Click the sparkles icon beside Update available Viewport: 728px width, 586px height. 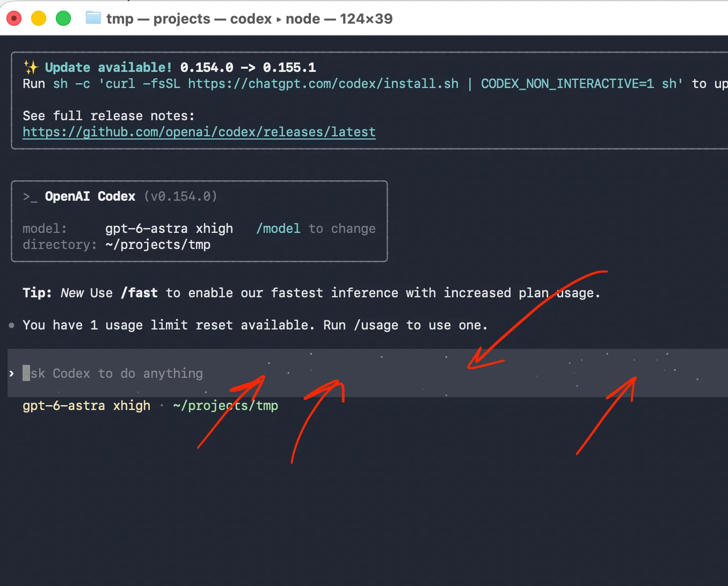31,68
